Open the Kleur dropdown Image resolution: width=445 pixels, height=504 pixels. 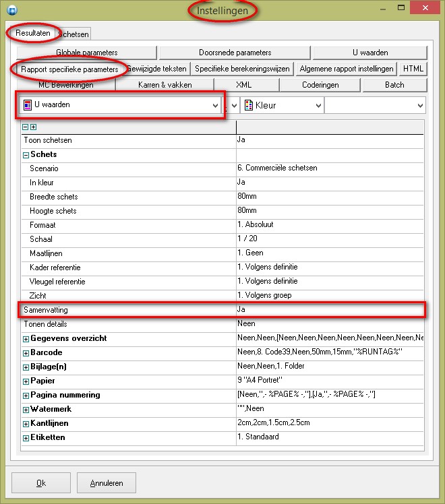tap(318, 105)
